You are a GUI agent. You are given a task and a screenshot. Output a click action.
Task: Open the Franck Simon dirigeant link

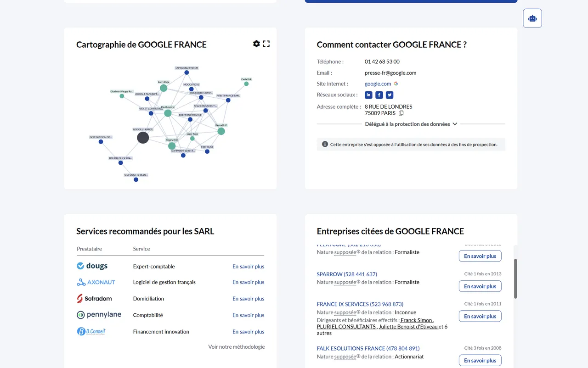[416, 320]
